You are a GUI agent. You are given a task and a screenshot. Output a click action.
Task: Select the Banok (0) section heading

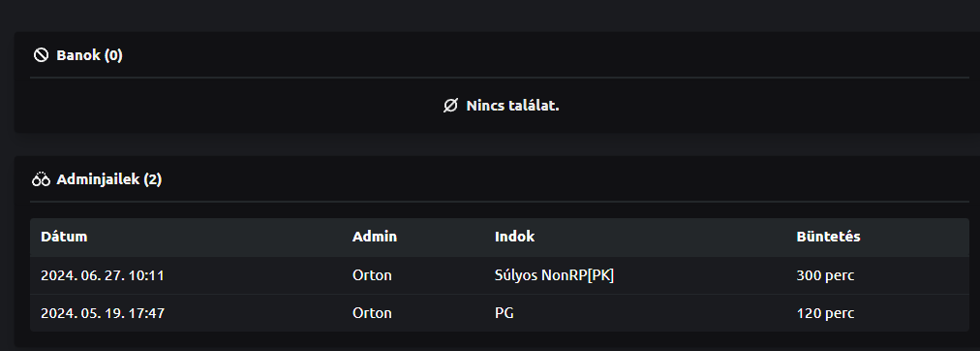[x=89, y=55]
